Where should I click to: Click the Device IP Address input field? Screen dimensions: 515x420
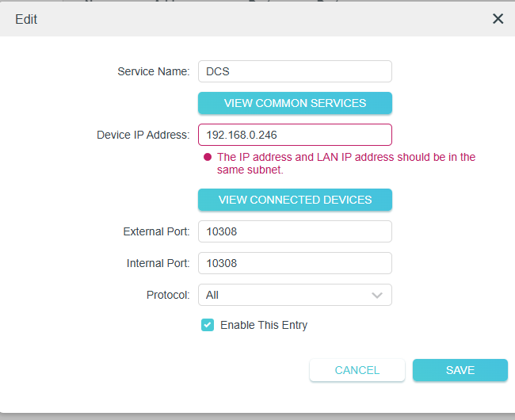coord(295,135)
